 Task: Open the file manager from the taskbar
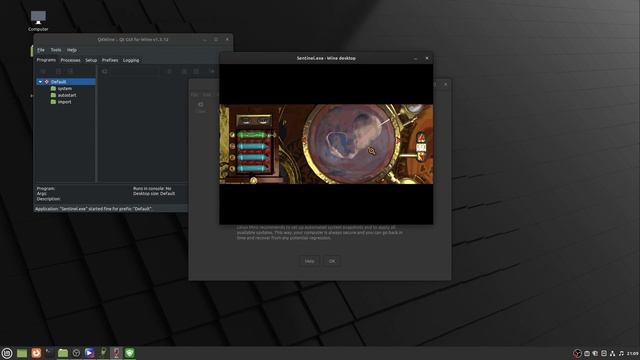click(63, 353)
